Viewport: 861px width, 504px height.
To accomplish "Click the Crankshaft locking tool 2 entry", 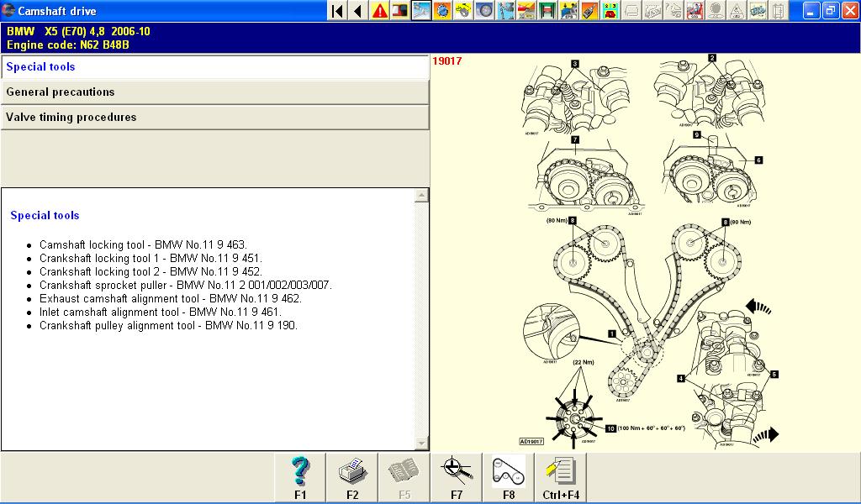I will [151, 271].
